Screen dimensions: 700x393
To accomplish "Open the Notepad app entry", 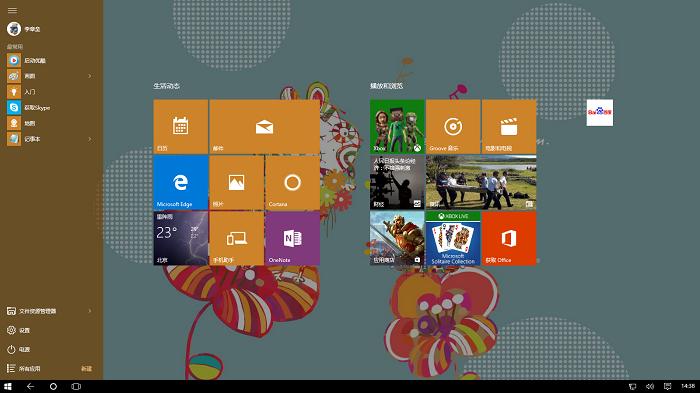I will [51, 139].
